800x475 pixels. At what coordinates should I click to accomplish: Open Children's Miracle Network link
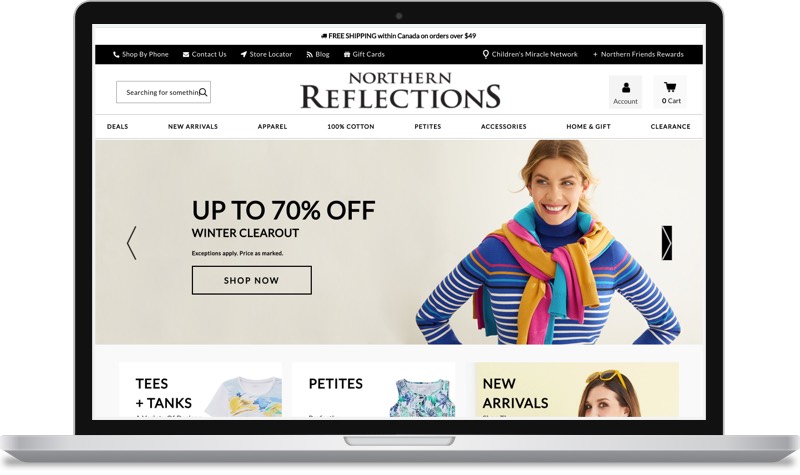point(530,54)
